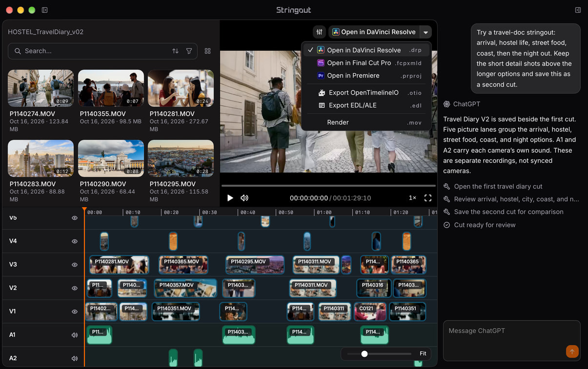Mute audio track A1

75,335
